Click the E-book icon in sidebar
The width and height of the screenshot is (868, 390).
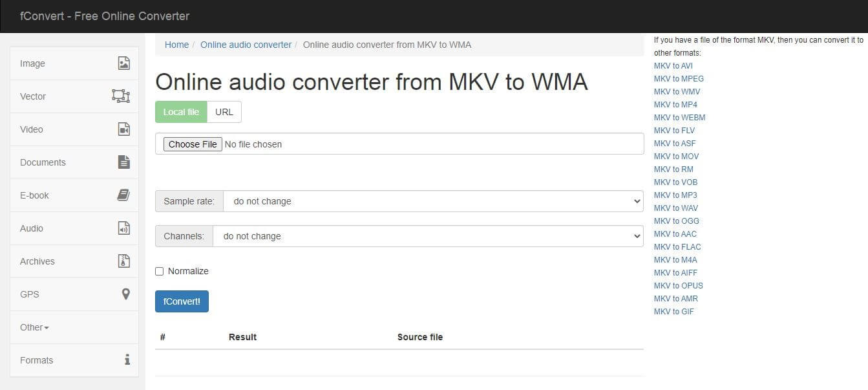123,195
